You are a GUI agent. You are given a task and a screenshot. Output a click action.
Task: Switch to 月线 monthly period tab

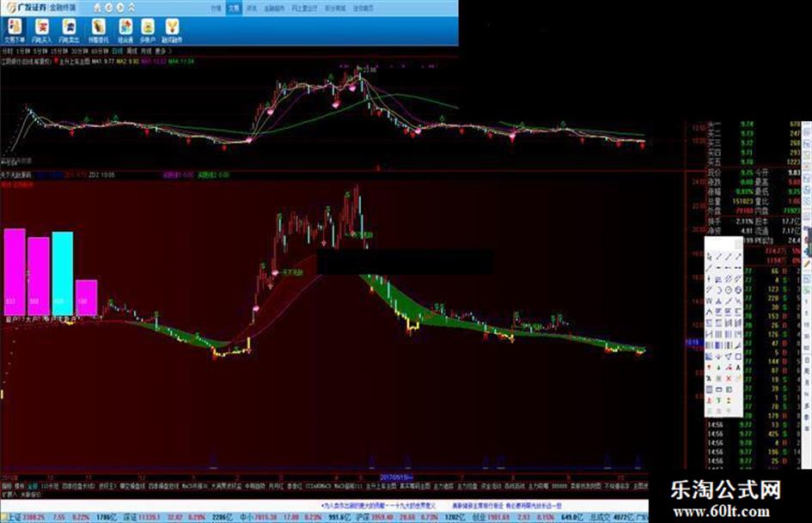pos(147,52)
